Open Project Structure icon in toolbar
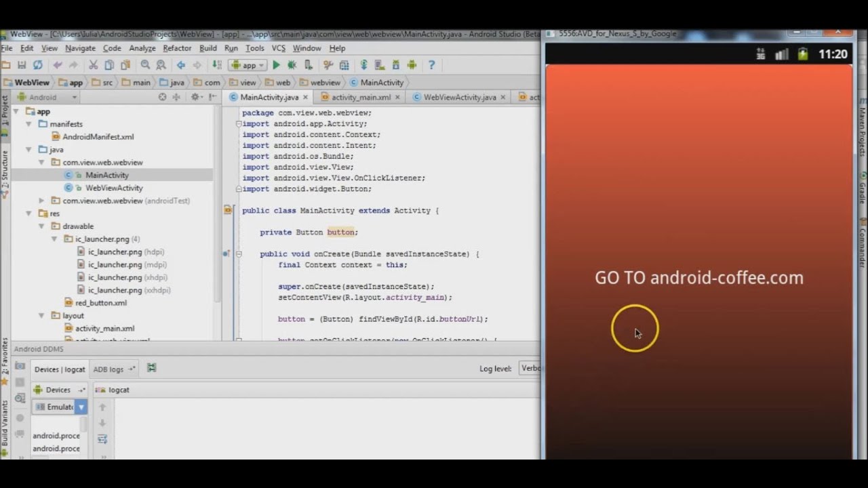The width and height of the screenshot is (868, 488). 344,65
